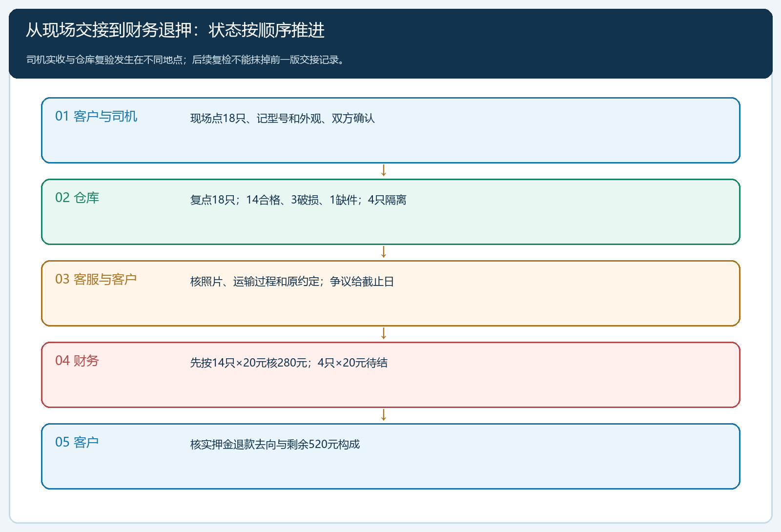Click text 现场点18只、记型号和外观、双方确认
This screenshot has width=781, height=532.
[283, 119]
